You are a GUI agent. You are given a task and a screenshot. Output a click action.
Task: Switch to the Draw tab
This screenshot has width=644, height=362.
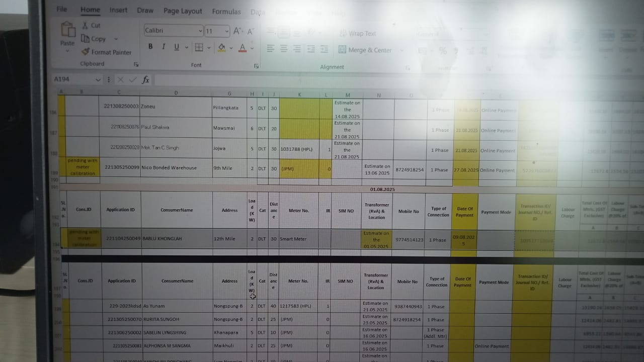click(145, 10)
